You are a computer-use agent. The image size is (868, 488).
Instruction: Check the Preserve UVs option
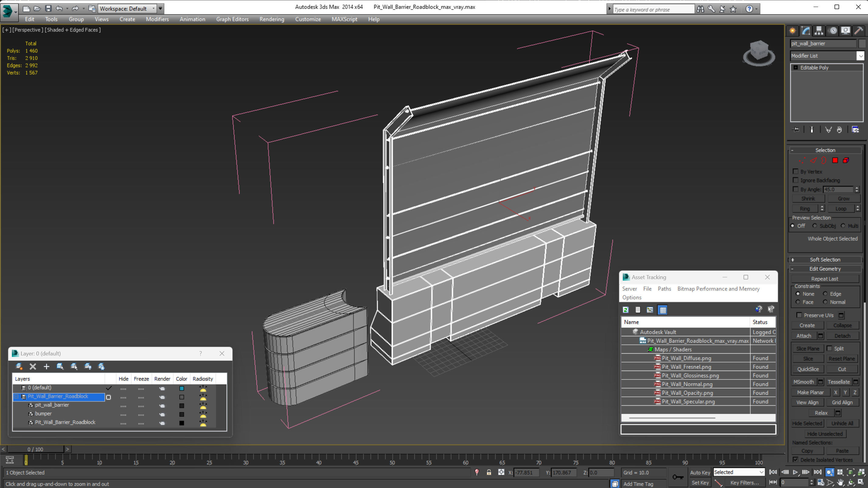click(799, 315)
